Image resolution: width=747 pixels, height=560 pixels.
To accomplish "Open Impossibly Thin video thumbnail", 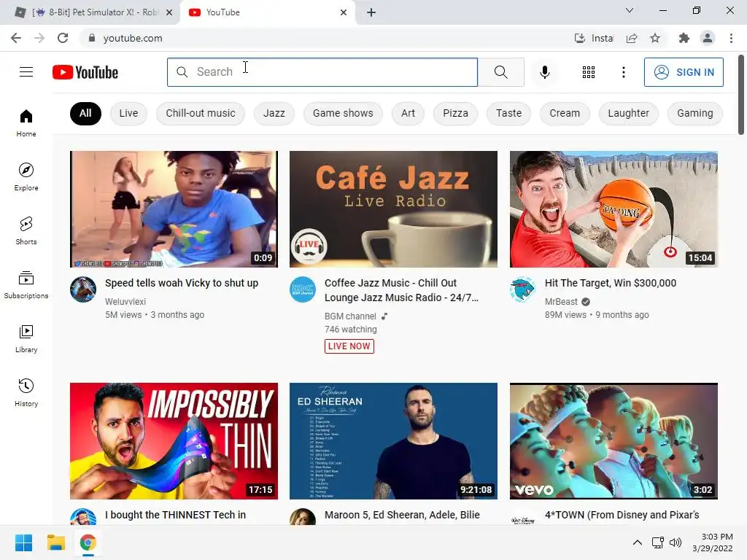I will click(x=174, y=441).
